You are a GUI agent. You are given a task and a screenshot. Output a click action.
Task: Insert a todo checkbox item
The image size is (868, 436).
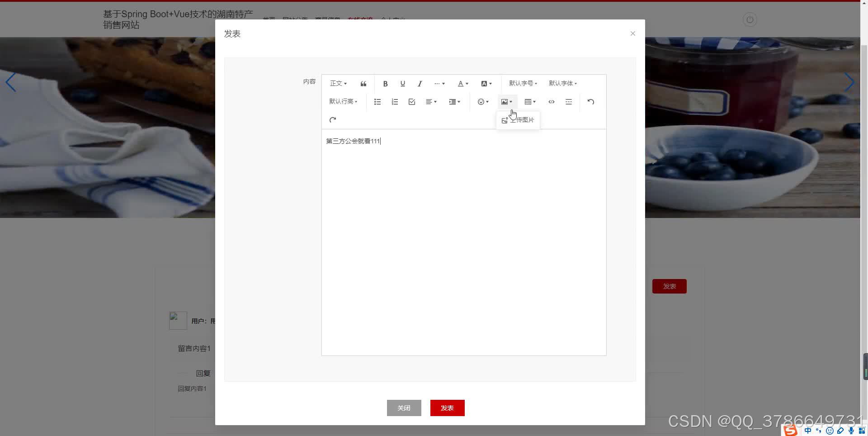[x=412, y=102]
